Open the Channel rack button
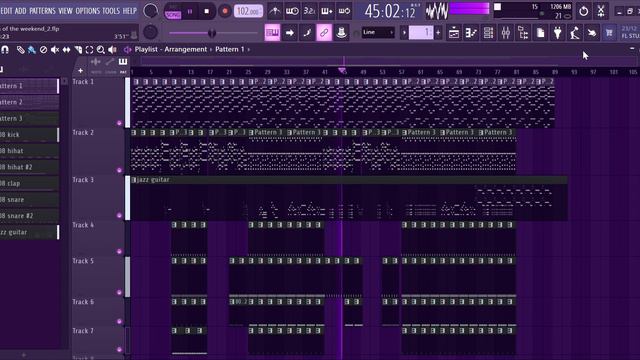Screen dimensions: 640x360 tap(488, 33)
